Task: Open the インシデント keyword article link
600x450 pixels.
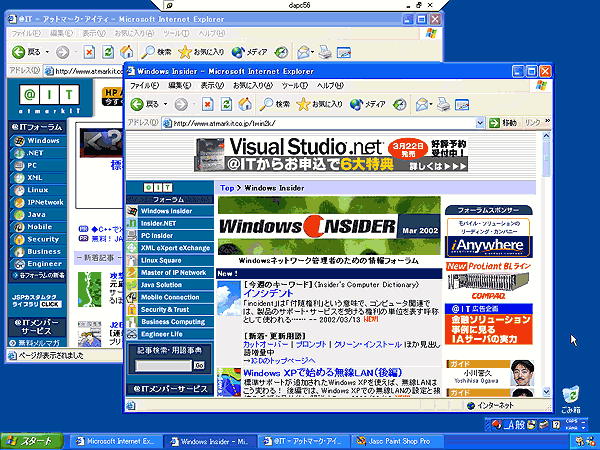Action: [269, 293]
